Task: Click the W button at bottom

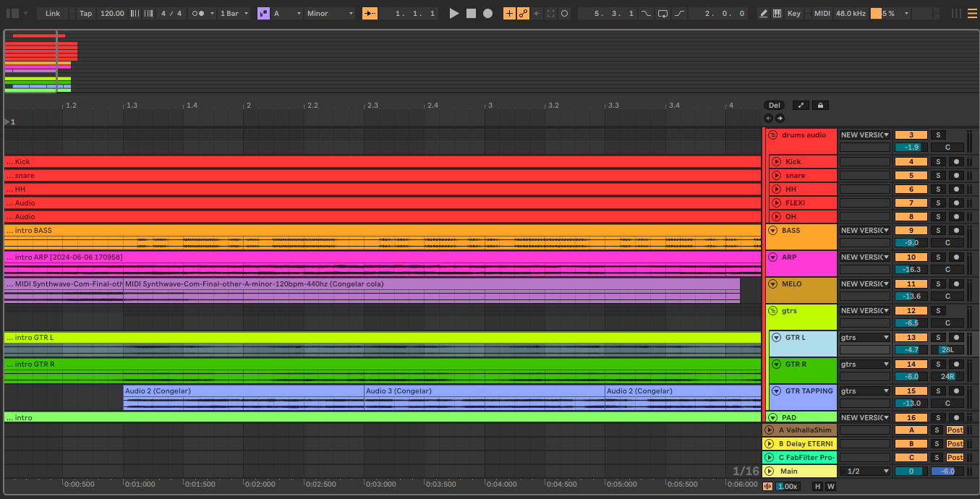Action: 831,487
